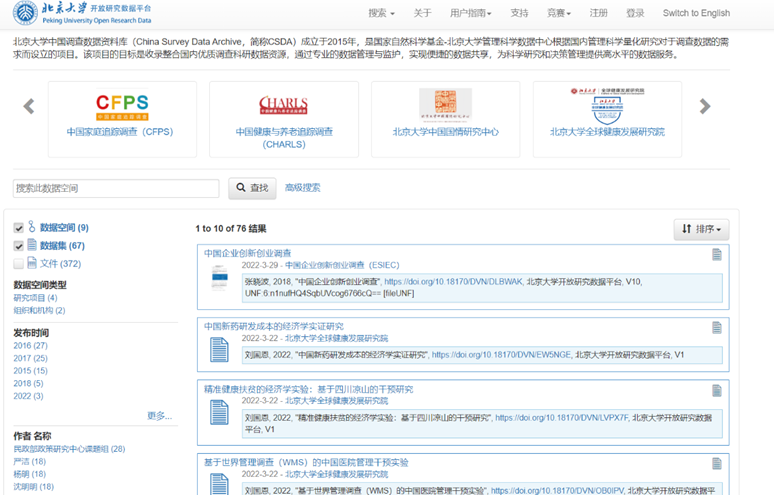This screenshot has width=774, height=495.
Task: Click dataset icon at right of 中国企业创新创业调查
Action: (717, 254)
